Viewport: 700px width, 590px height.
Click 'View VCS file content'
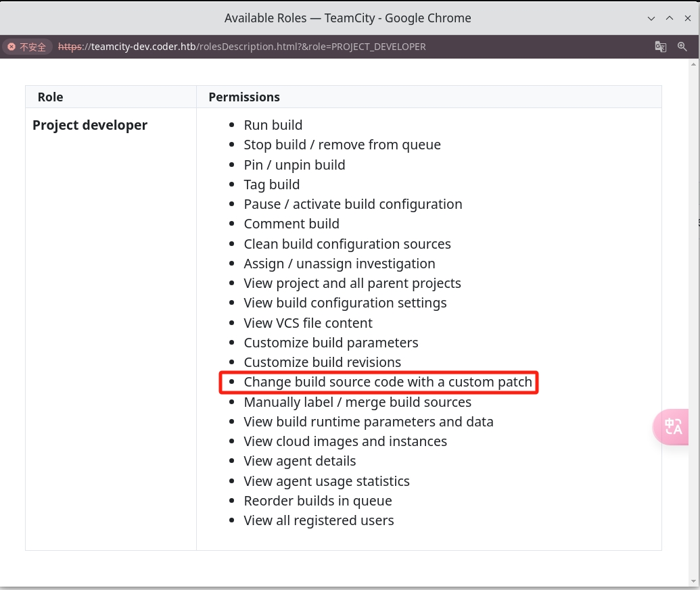click(x=308, y=323)
